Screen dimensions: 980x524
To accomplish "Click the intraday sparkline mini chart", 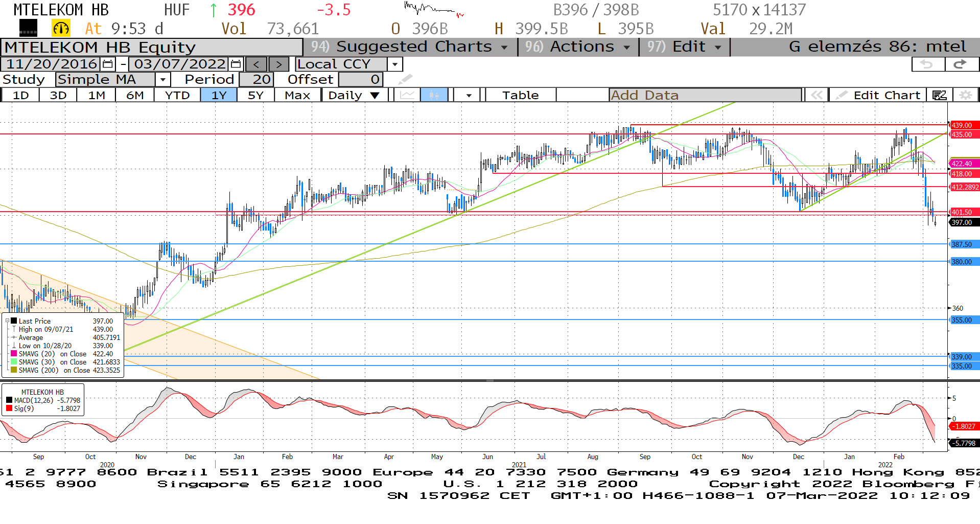I will click(434, 9).
